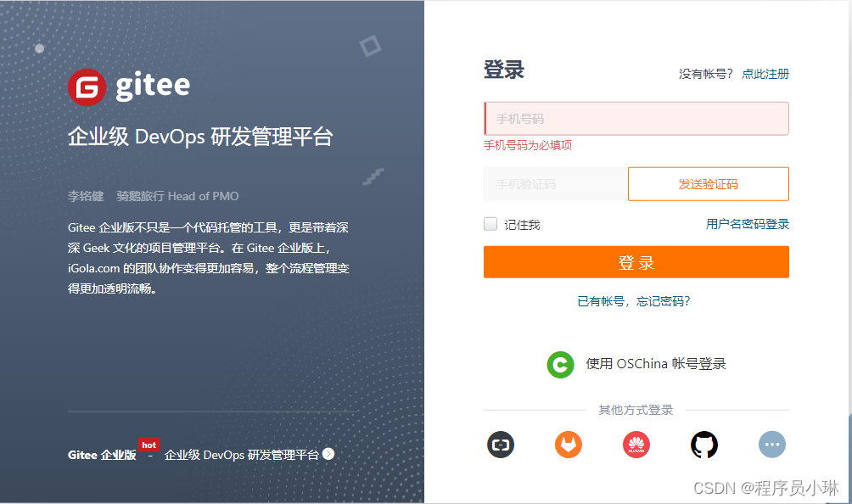Click the green OSChina login icon

point(560,364)
